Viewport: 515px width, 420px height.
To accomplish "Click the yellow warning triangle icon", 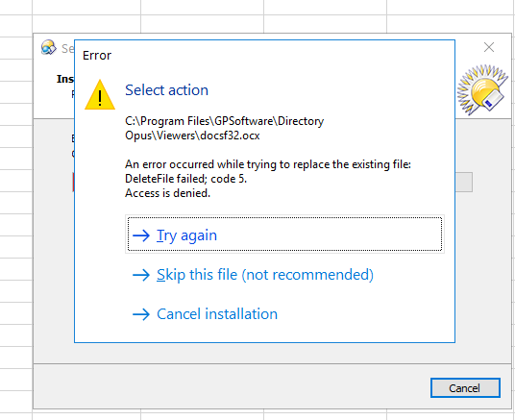I will [100, 95].
